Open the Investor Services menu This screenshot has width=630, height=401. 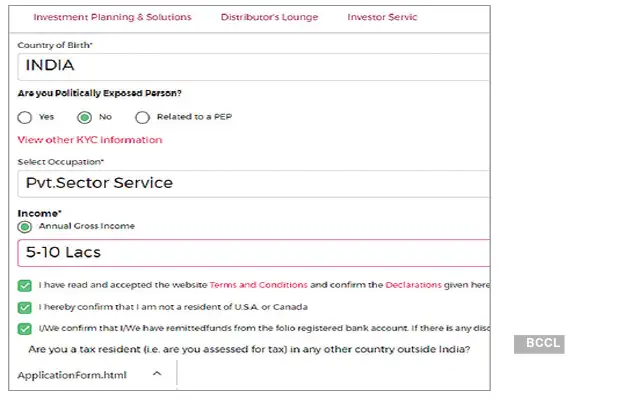[x=383, y=17]
